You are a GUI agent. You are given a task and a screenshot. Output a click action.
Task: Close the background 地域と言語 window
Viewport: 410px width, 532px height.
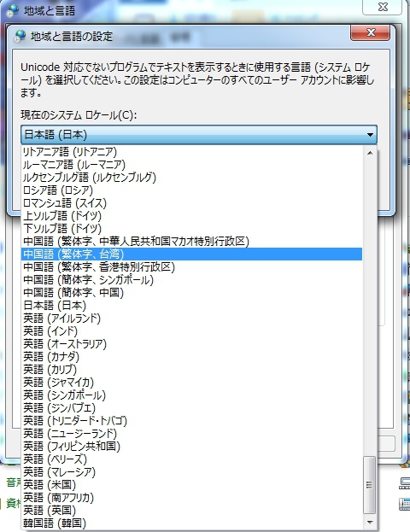[x=383, y=7]
